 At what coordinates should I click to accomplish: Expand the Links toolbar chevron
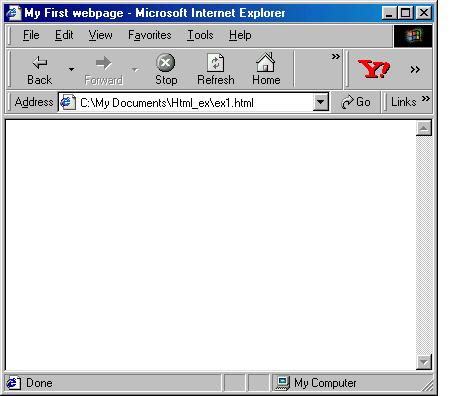click(x=425, y=99)
